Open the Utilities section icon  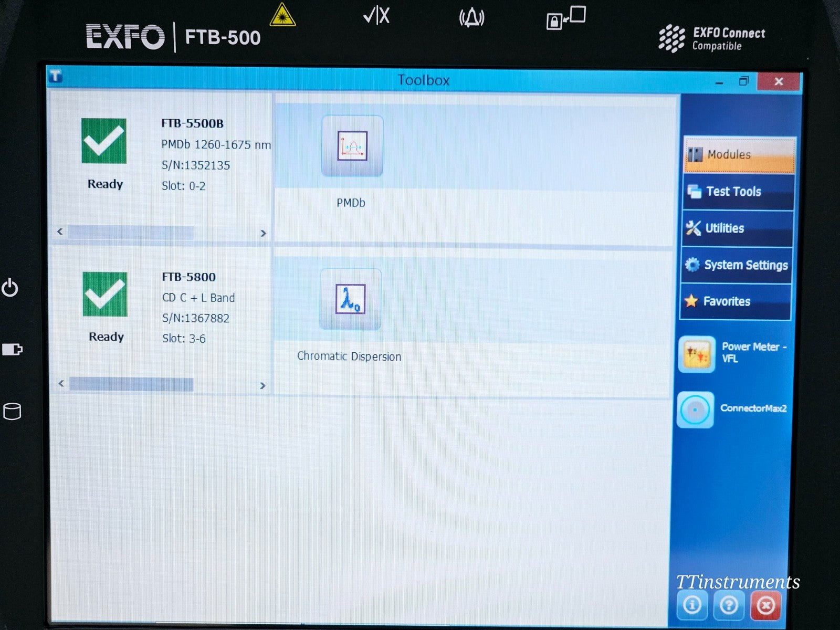click(693, 228)
